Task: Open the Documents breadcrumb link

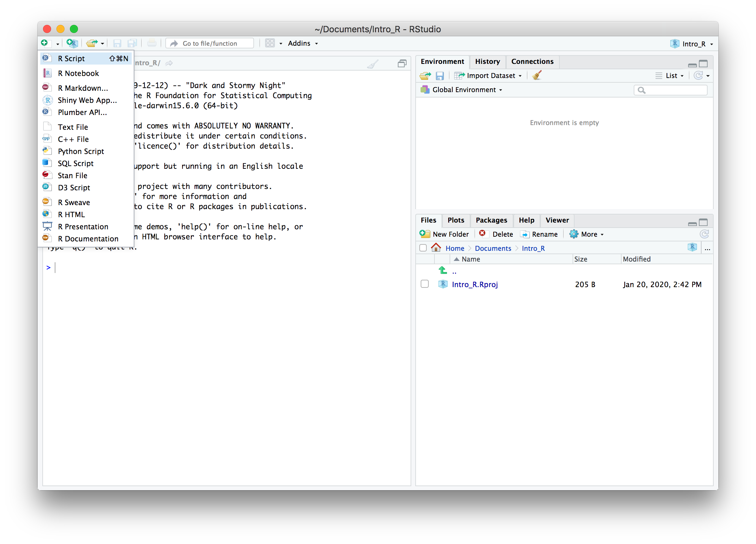Action: [493, 248]
